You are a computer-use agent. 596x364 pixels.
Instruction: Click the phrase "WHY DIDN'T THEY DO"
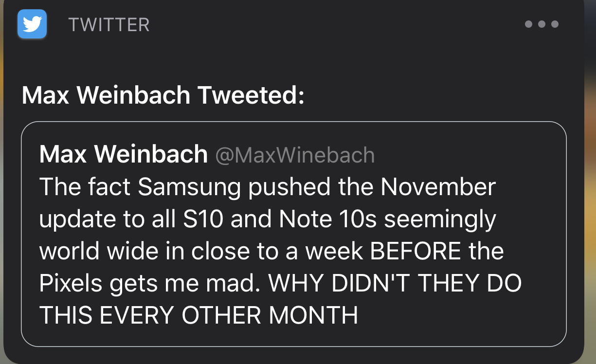pyautogui.click(x=395, y=284)
